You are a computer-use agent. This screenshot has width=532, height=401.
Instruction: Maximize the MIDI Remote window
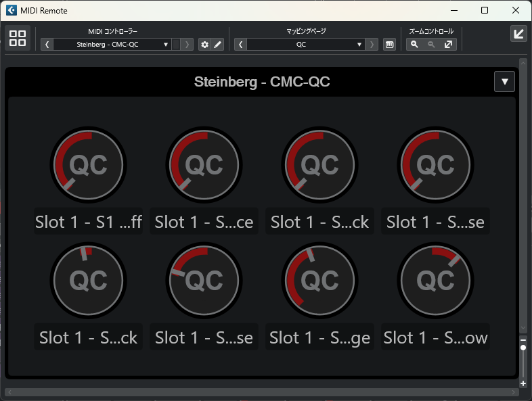(485, 11)
